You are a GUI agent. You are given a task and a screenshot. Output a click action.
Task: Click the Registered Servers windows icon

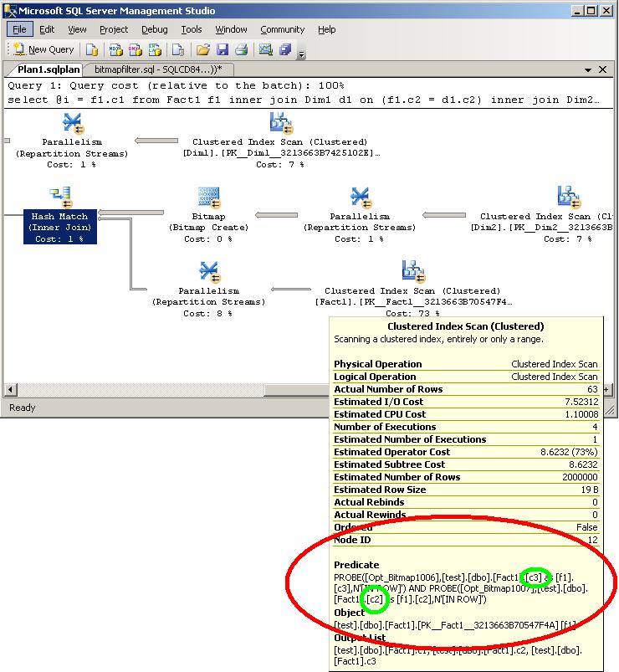point(285,49)
